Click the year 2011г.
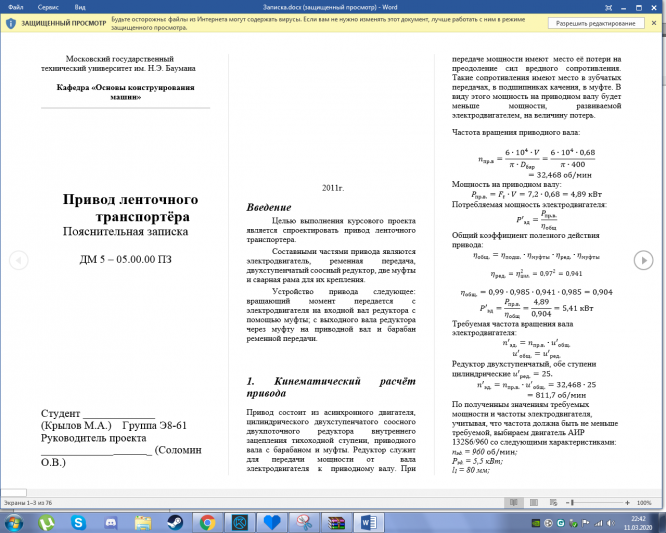The height and width of the screenshot is (533, 666). 333,188
